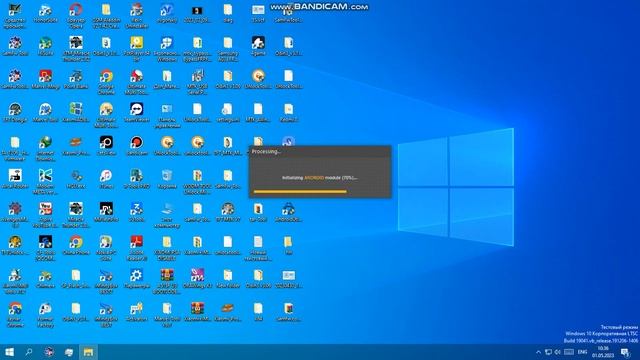Screen dimensions: 640x360
Task: Open the Action Center notifications icon
Action: pyautogui.click(x=625, y=352)
